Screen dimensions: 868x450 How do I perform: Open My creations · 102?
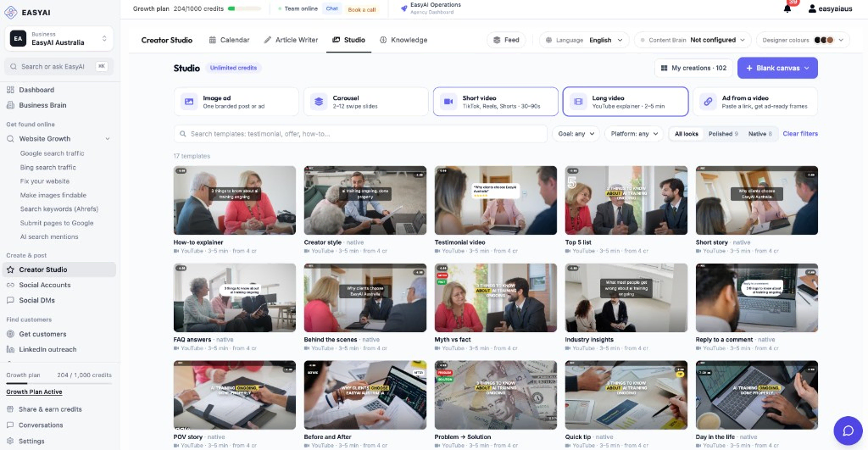(693, 68)
